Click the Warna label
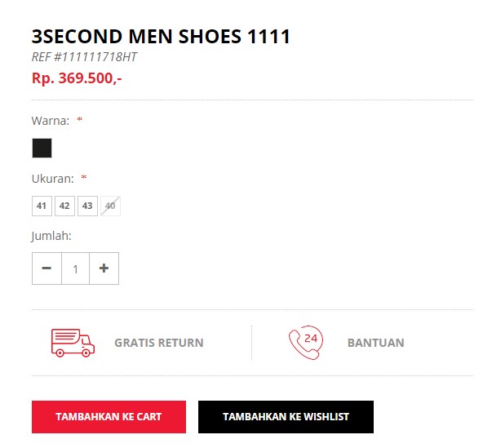This screenshot has height=448, width=492. 51,121
